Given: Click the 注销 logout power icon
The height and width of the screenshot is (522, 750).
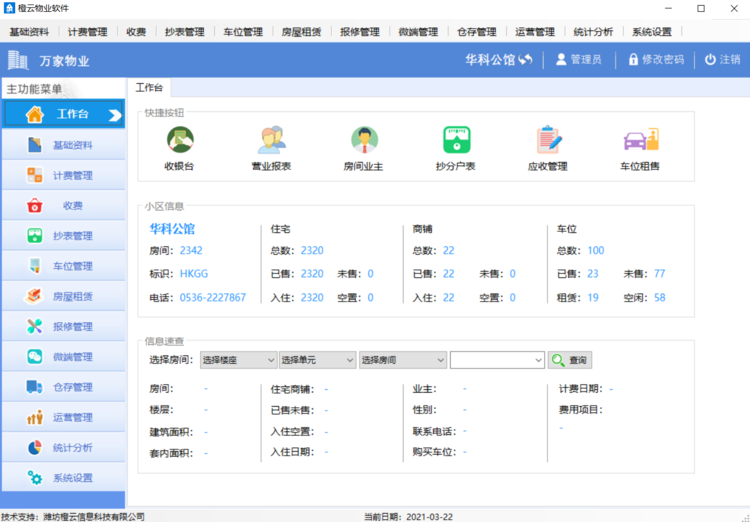Looking at the screenshot, I should click(x=710, y=60).
